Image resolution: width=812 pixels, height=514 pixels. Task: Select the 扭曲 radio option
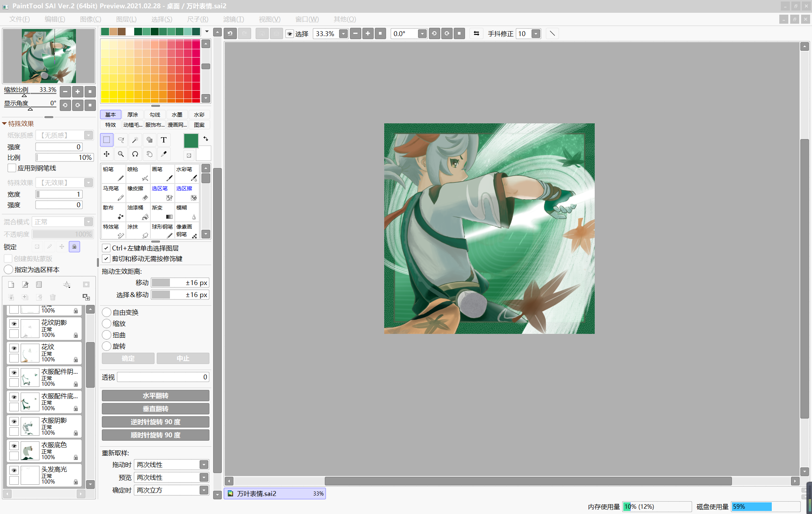pyautogui.click(x=107, y=335)
